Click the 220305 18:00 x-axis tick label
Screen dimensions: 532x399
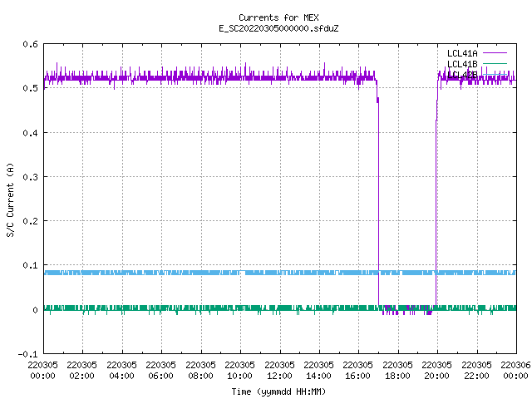click(x=397, y=370)
